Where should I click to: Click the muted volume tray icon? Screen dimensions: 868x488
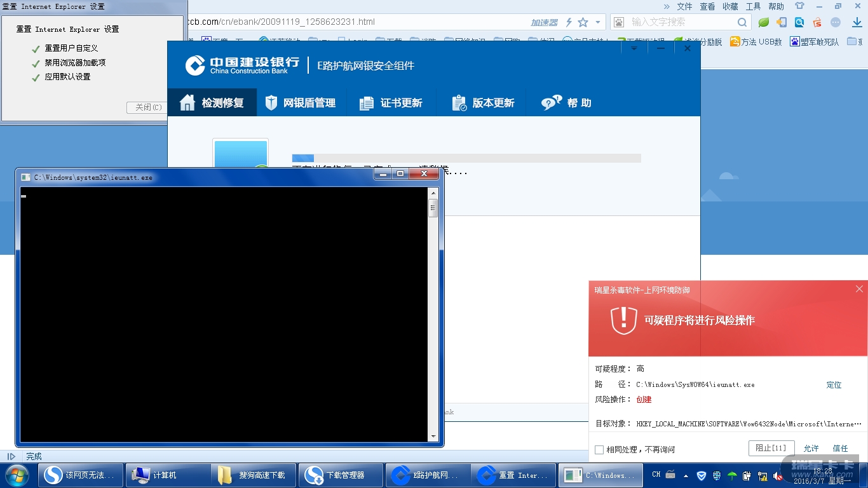pyautogui.click(x=778, y=475)
